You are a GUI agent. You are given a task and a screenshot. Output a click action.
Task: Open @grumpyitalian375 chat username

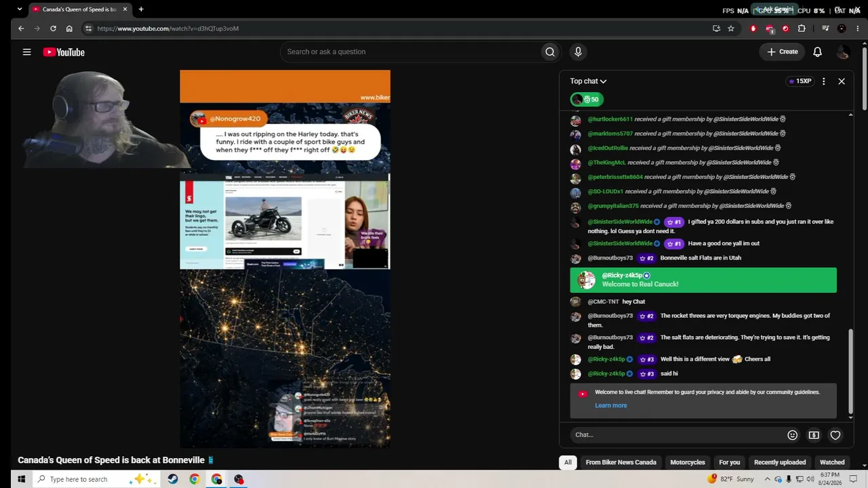[x=613, y=206]
